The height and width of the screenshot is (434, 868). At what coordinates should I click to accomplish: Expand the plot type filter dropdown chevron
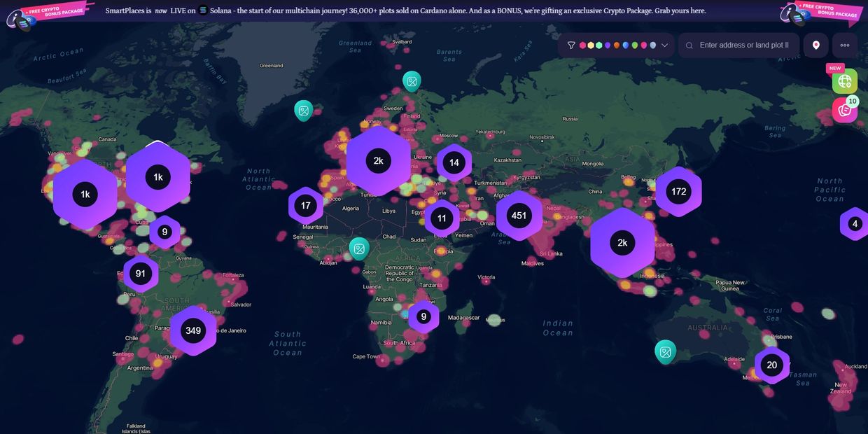pos(664,45)
